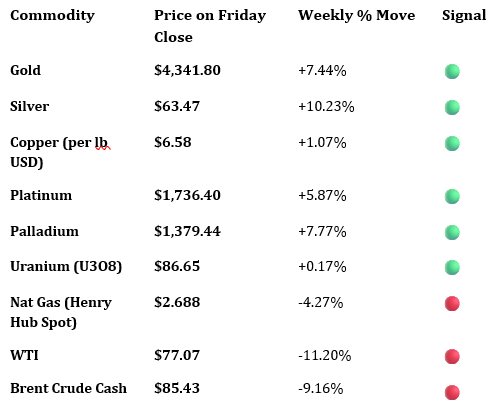This screenshot has height=412, width=492.
Task: Select the Signal column header
Action: click(464, 16)
